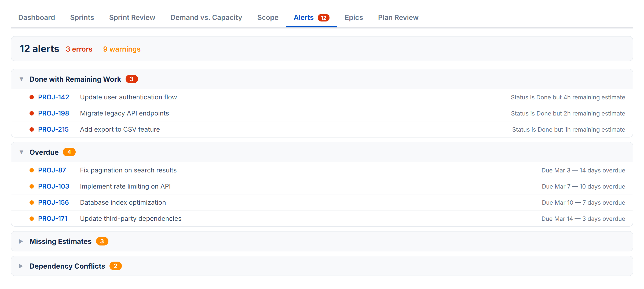Click the Due Mar 3 overdue text for PROJ-87
This screenshot has width=644, height=289.
click(x=584, y=170)
